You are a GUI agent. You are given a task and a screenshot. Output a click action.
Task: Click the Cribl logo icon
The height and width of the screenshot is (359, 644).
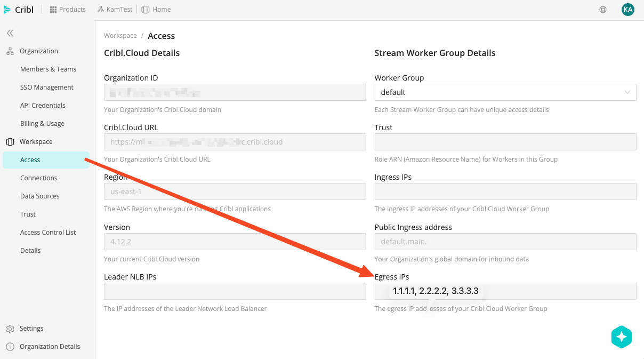pos(7,10)
